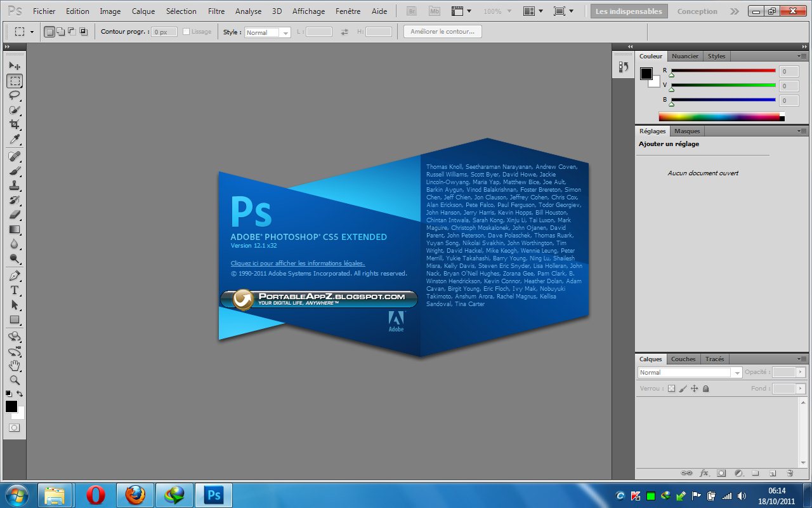812x508 pixels.
Task: Enable New selection mode in options bar
Action: (x=49, y=32)
